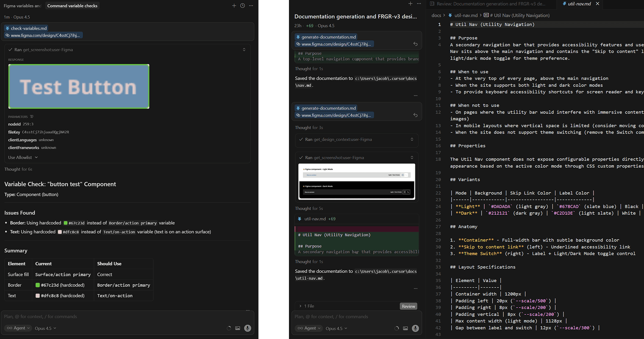Expand the 'Thought for 6s' reasoning

18,169
